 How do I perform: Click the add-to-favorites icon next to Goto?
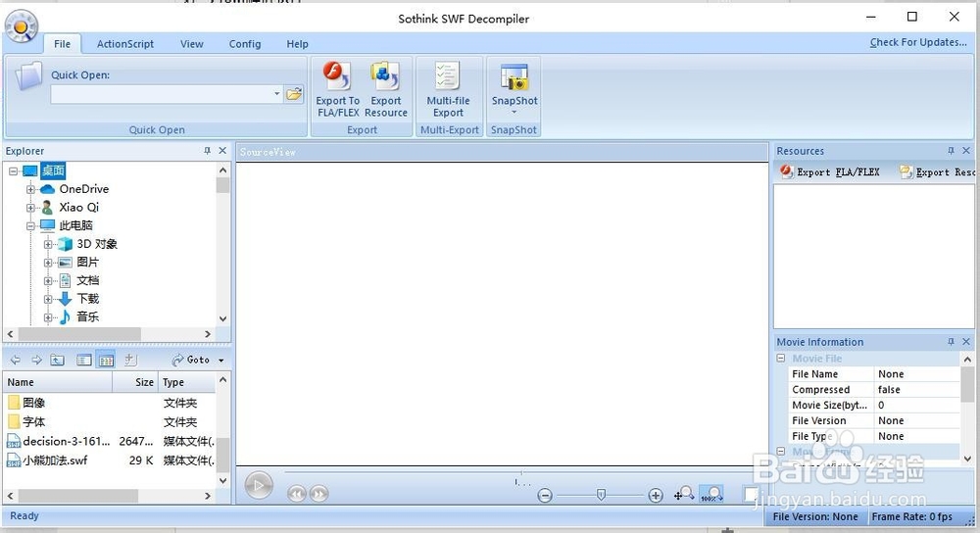pos(130,360)
